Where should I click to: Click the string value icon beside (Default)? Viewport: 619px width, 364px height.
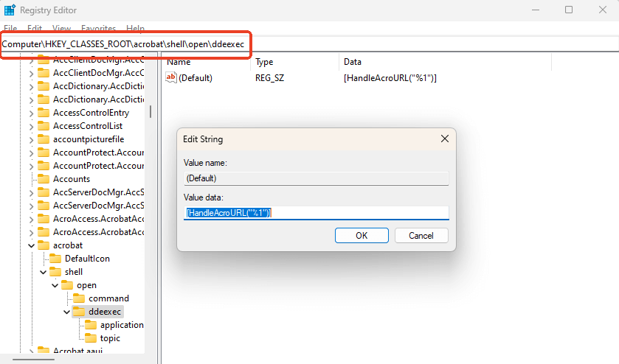(x=170, y=77)
